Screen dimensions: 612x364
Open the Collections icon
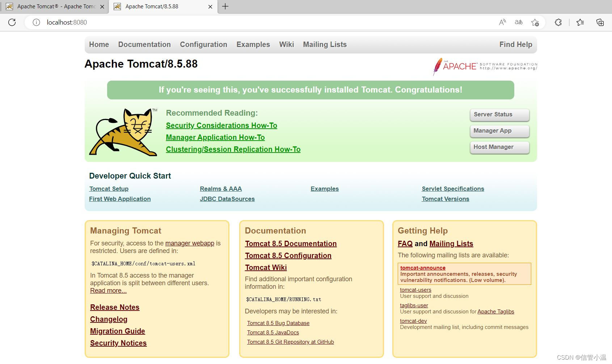[600, 22]
